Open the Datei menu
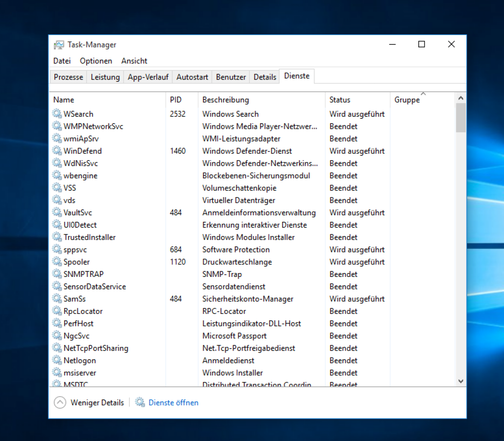504x441 pixels. click(62, 61)
